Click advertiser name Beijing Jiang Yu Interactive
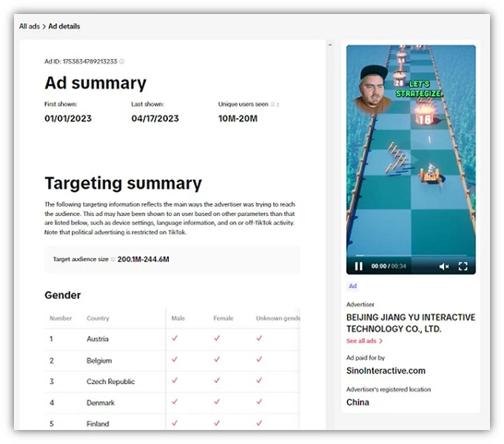 click(x=410, y=323)
